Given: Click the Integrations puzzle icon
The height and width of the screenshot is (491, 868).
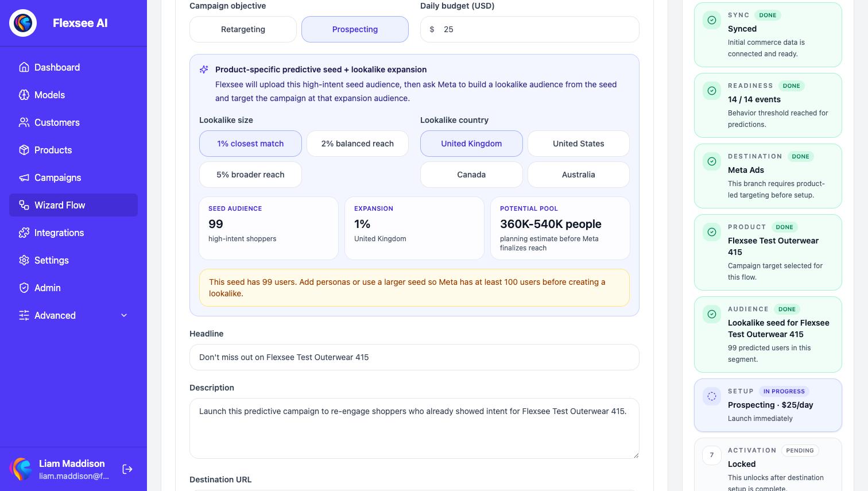Looking at the screenshot, I should (24, 233).
